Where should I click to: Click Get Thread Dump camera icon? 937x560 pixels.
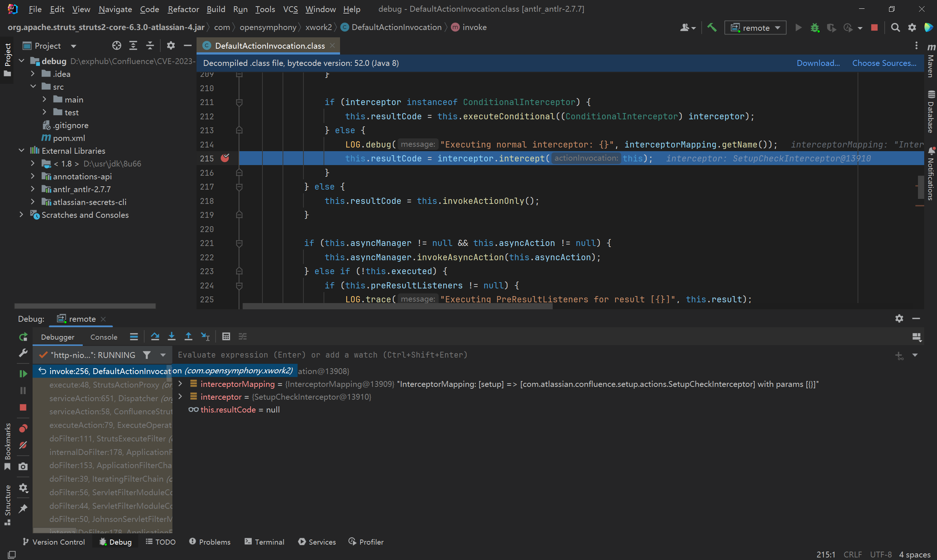[23, 466]
